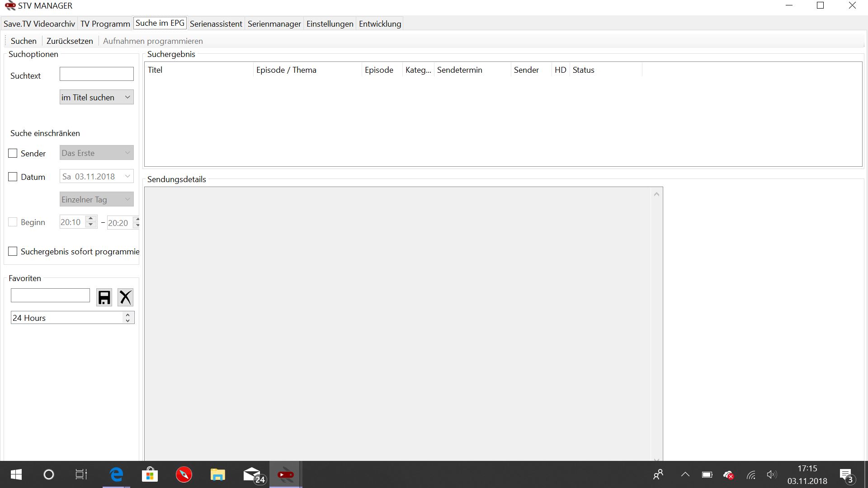Click the STV Manager taskbar icon
The image size is (868, 488).
tap(286, 474)
